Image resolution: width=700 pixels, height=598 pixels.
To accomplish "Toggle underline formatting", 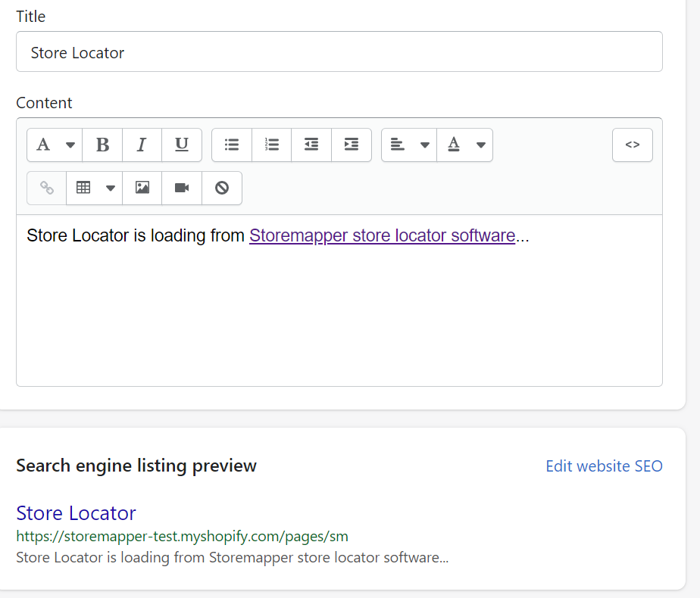I will pyautogui.click(x=181, y=145).
